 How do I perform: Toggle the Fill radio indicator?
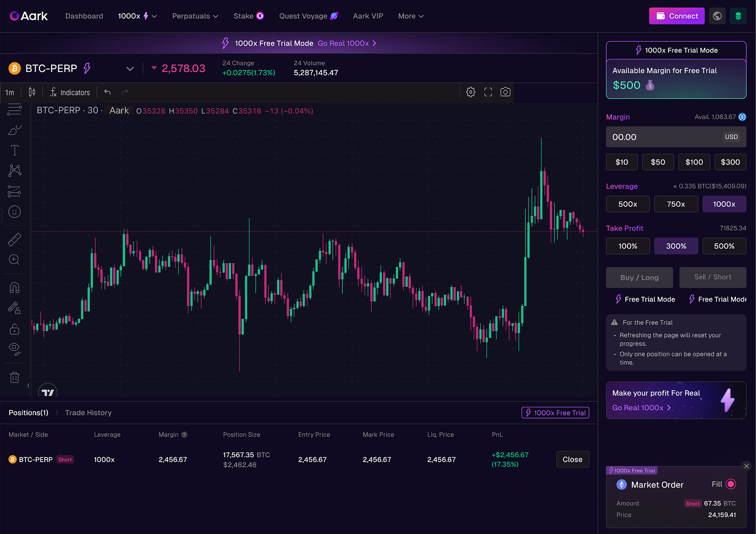[731, 484]
